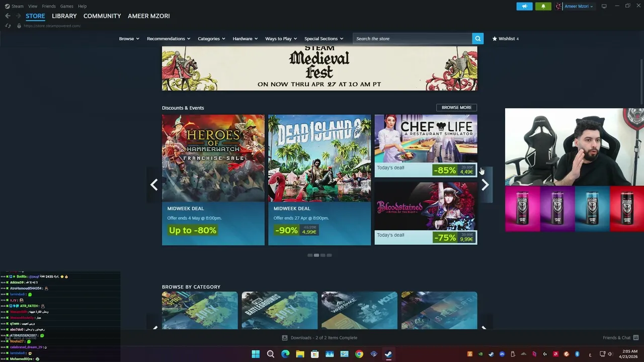Click the Steam system tray icon

[x=491, y=354]
